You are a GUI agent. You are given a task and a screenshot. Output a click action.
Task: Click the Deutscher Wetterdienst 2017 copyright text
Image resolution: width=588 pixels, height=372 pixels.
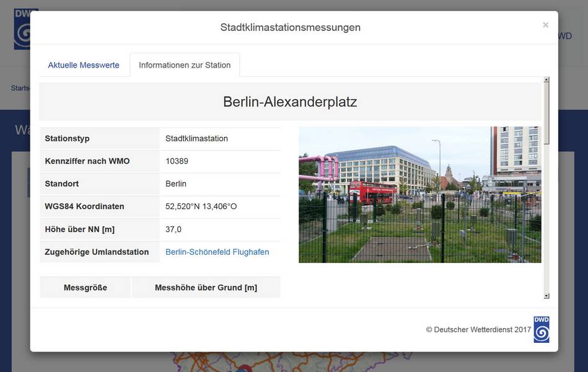coord(478,330)
